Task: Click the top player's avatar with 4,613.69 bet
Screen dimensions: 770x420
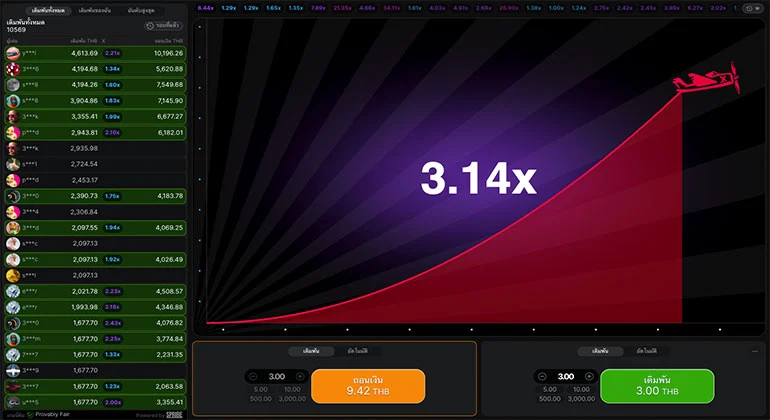Action: [x=12, y=52]
